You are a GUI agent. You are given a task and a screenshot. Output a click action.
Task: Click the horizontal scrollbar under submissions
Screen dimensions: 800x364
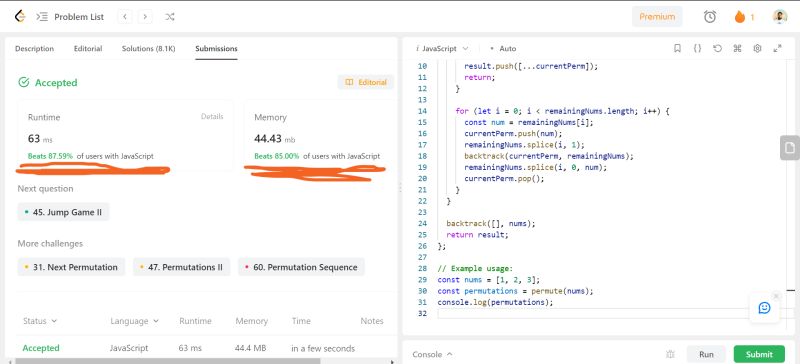pos(167,361)
